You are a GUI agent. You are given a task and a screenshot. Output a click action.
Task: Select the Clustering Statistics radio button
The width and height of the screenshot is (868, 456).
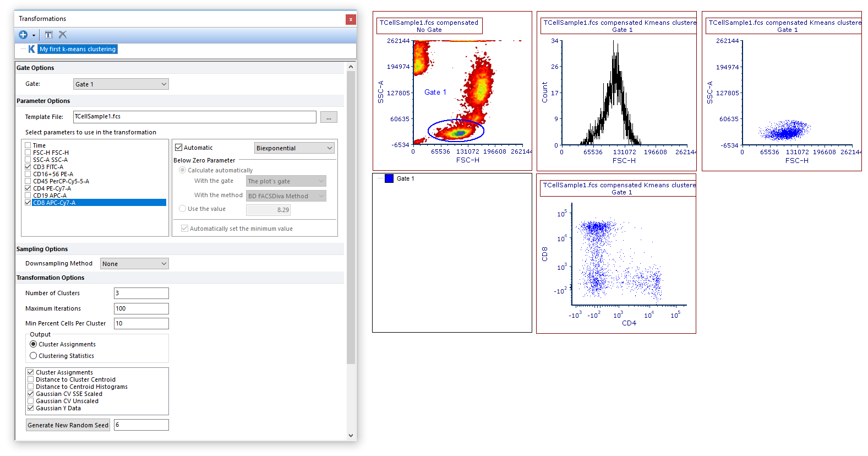(34, 356)
